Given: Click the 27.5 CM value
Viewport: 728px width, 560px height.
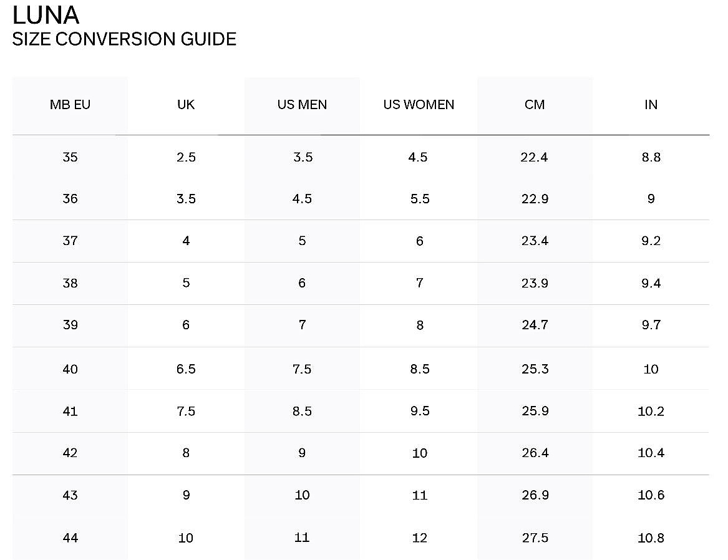Looking at the screenshot, I should [535, 538].
